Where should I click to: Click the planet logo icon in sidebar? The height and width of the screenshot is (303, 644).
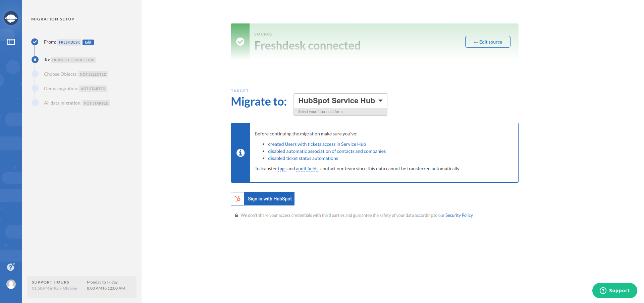point(11,18)
